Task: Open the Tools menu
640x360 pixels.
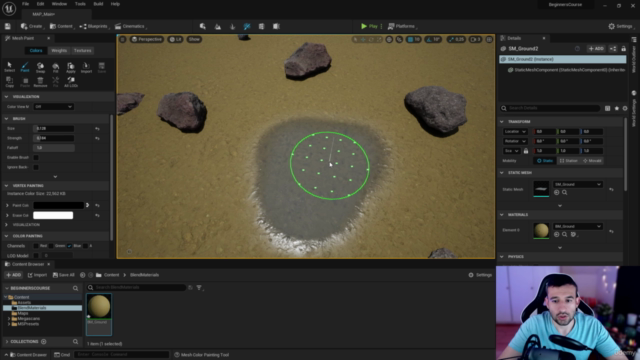Action: (x=80, y=4)
